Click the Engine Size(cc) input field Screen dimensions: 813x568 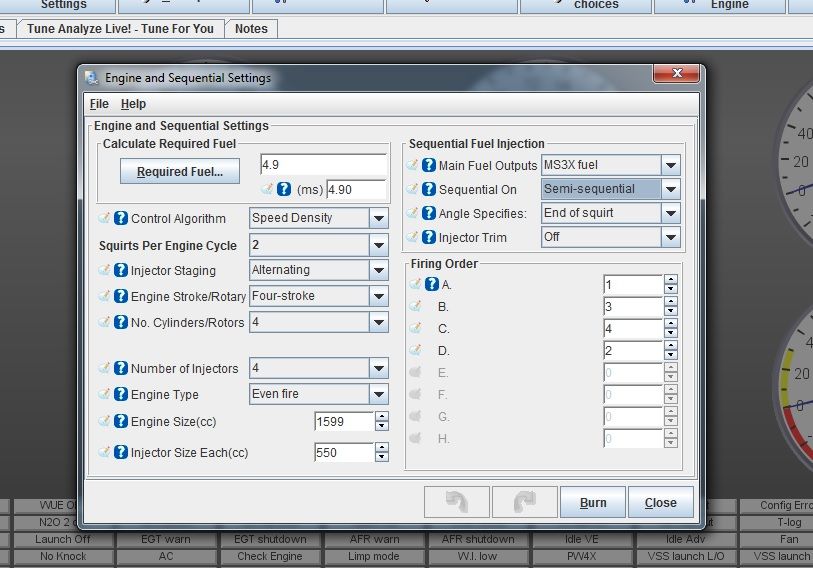click(343, 422)
